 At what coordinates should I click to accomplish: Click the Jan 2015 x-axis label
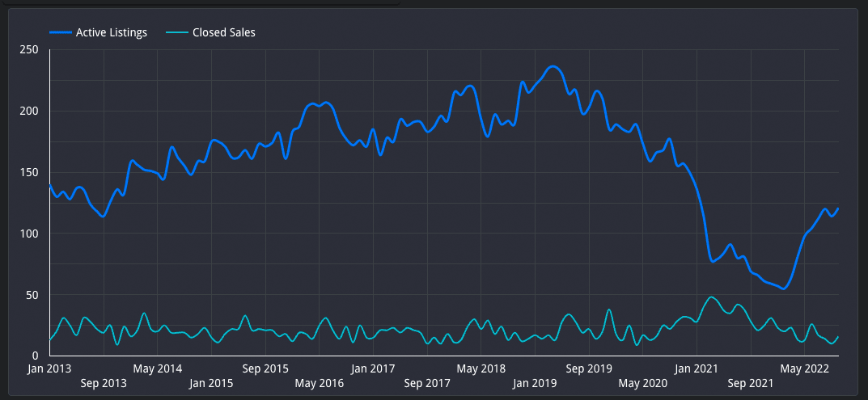tap(211, 383)
